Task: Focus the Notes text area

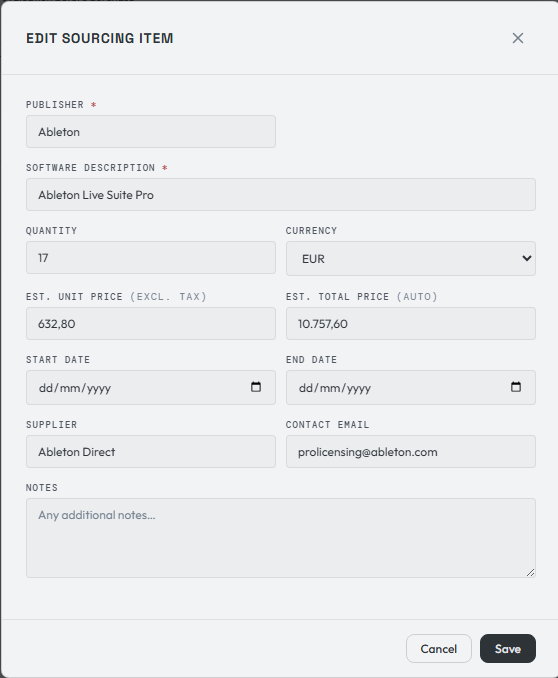Action: click(x=281, y=538)
